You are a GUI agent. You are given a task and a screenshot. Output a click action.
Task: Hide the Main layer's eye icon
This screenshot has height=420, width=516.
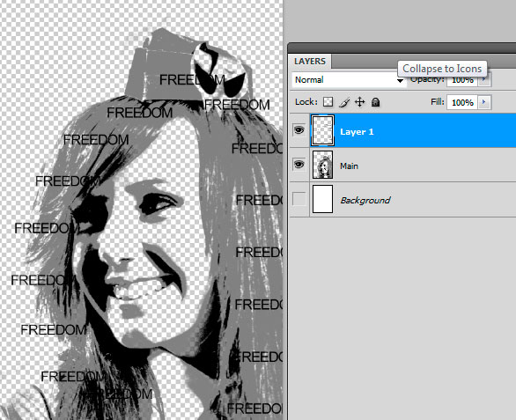[x=299, y=165]
